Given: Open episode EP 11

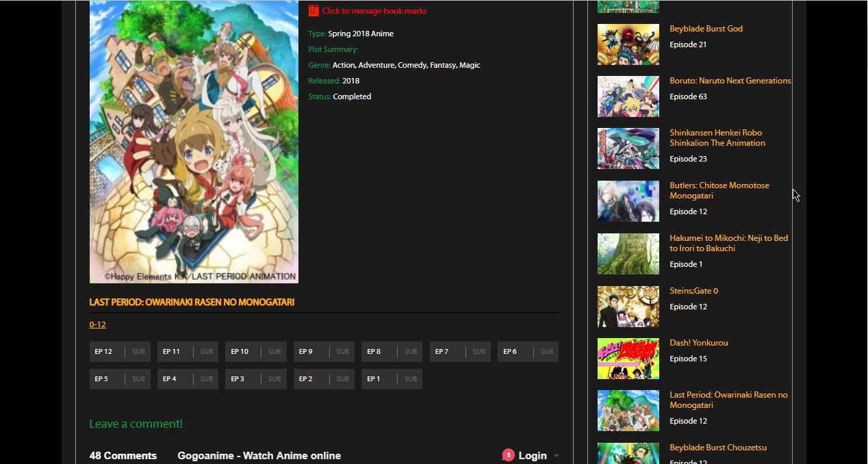Looking at the screenshot, I should (188, 352).
